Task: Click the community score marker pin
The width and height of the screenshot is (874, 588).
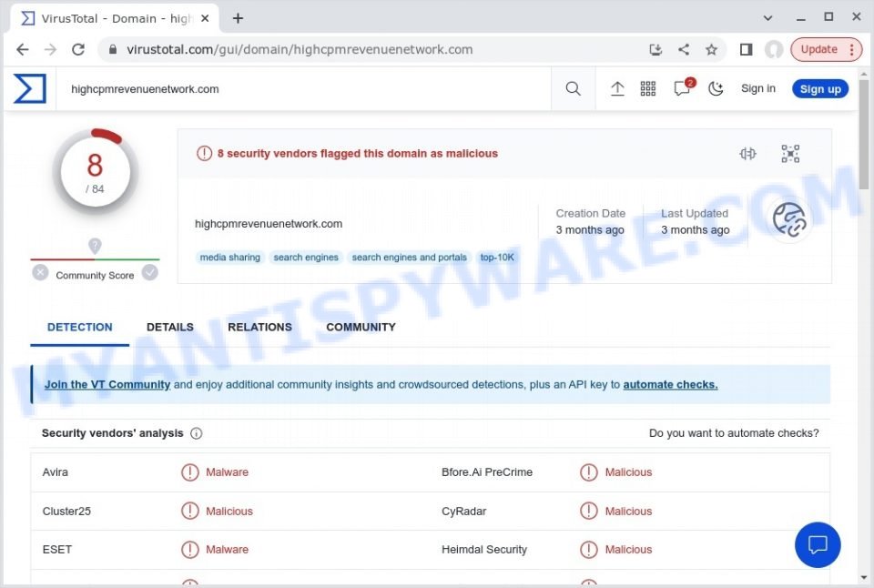Action: pos(95,246)
